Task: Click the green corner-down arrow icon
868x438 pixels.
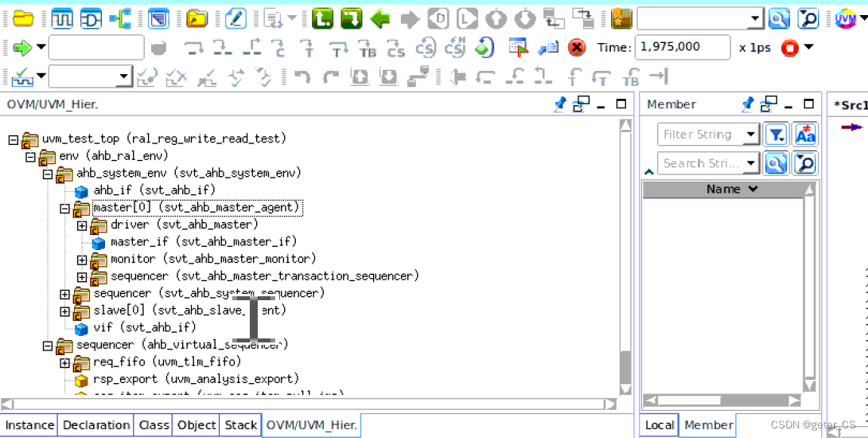Action: pos(351,19)
